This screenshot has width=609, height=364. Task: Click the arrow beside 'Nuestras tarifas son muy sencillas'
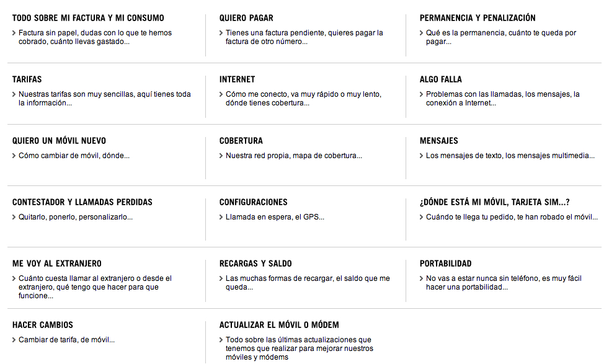tap(14, 94)
